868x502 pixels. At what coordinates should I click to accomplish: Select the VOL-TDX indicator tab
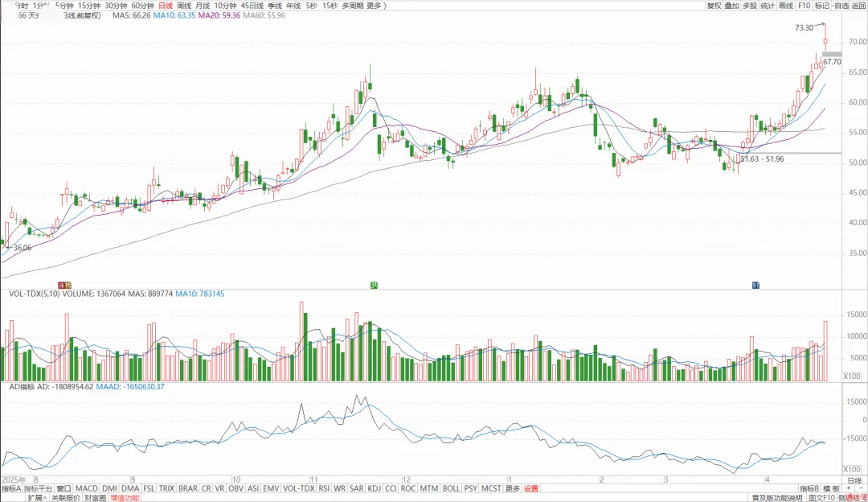pyautogui.click(x=299, y=488)
